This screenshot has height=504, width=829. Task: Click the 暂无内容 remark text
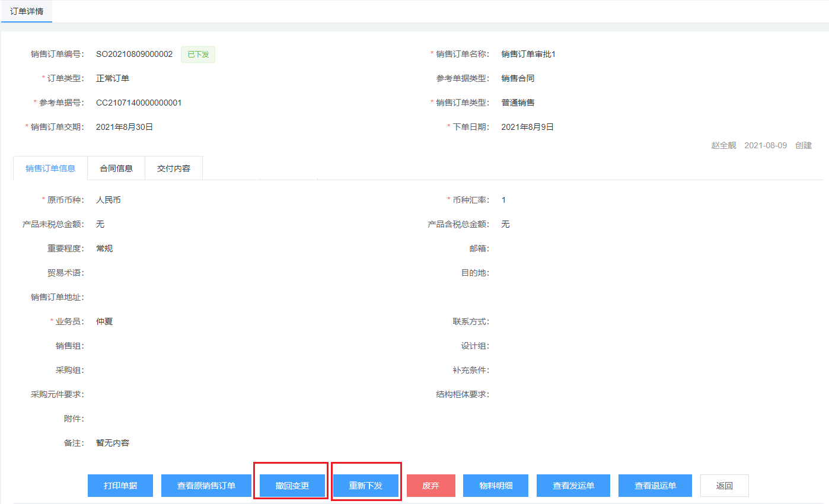coord(113,443)
